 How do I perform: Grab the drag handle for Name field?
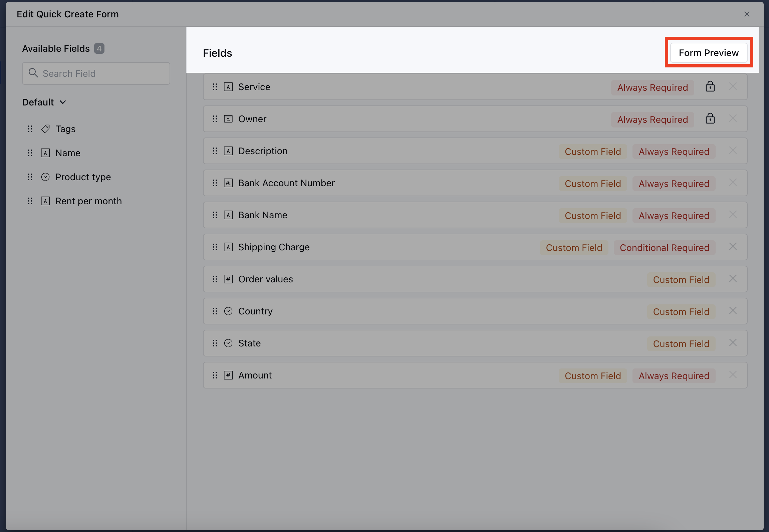coord(30,153)
